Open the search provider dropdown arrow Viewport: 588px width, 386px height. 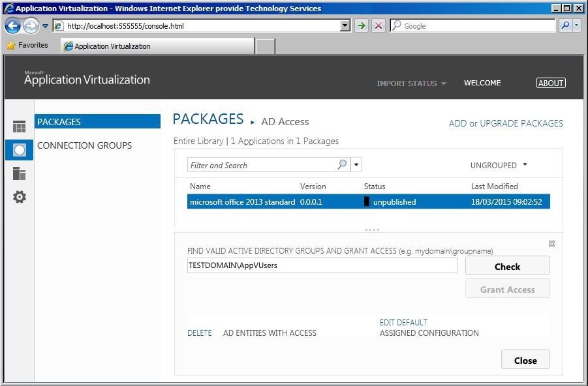[577, 26]
